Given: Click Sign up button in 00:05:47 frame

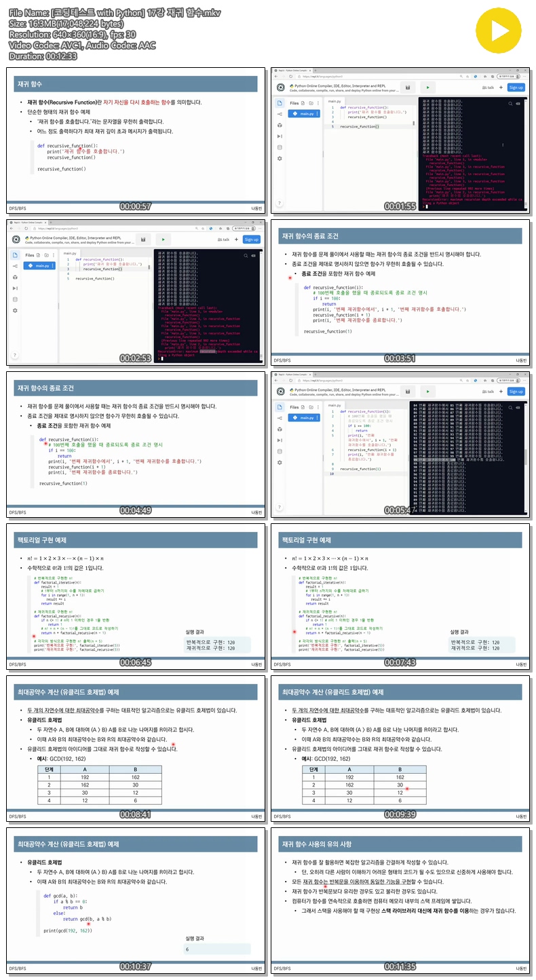Looking at the screenshot, I should (516, 391).
